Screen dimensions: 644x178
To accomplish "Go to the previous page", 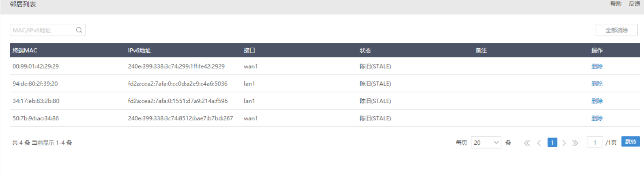I will click(539, 143).
